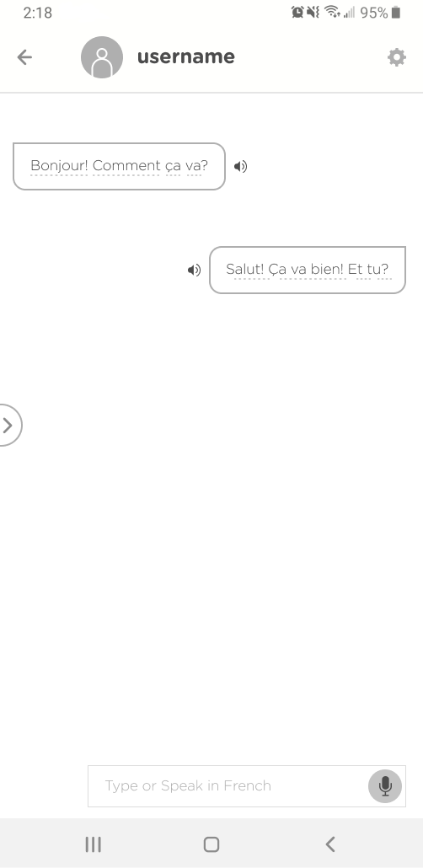The width and height of the screenshot is (423, 868).
Task: Go back using the top-left arrow
Action: (x=24, y=57)
